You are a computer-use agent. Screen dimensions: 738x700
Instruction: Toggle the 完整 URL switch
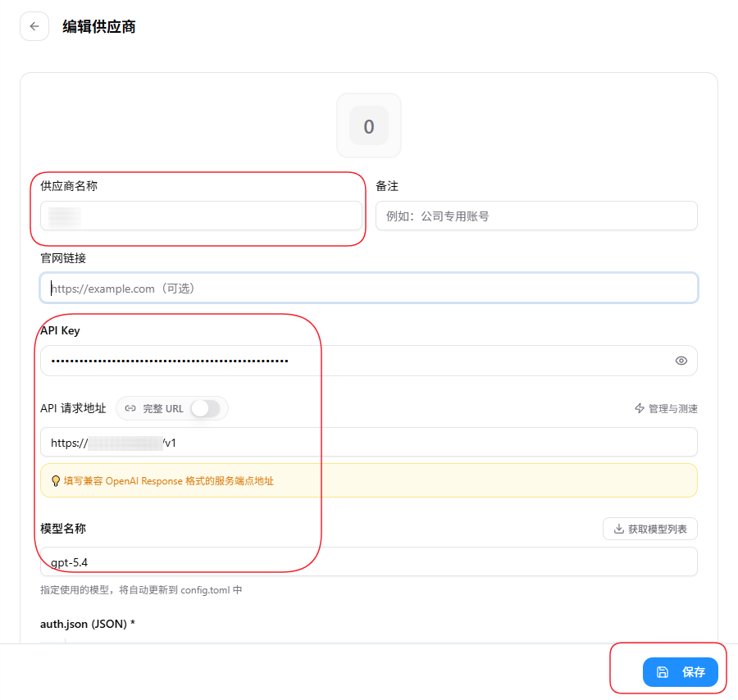[x=205, y=408]
